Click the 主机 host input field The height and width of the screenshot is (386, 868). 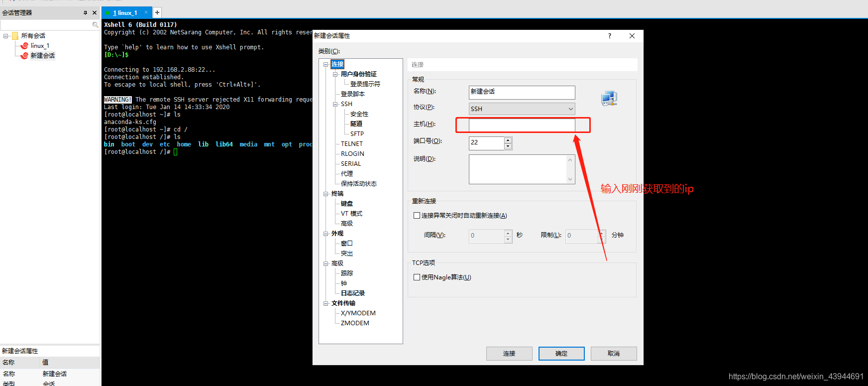click(x=522, y=125)
